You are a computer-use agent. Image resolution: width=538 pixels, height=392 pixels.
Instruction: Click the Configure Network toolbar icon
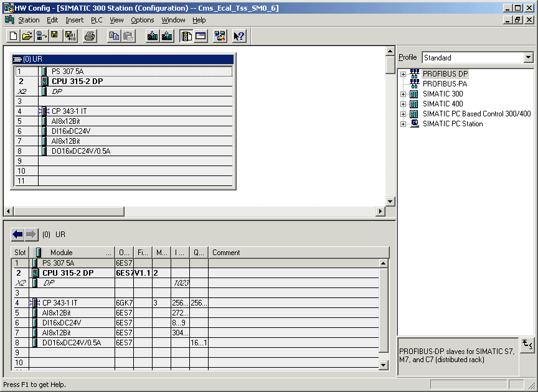point(220,36)
